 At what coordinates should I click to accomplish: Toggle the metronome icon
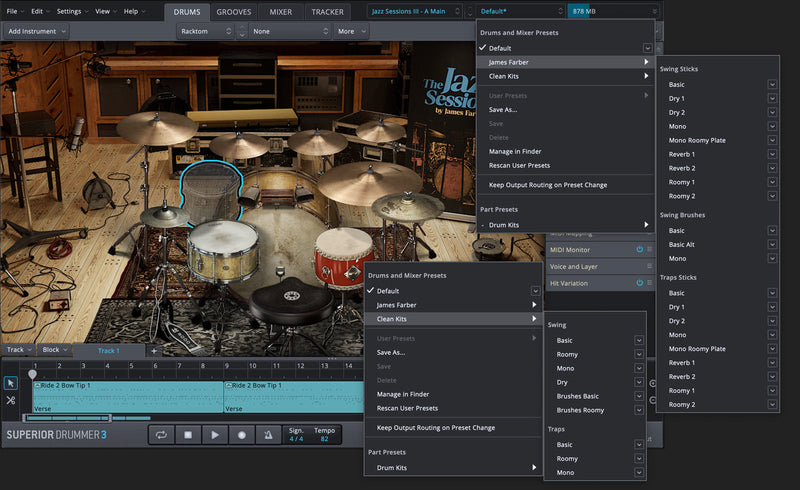click(x=268, y=435)
